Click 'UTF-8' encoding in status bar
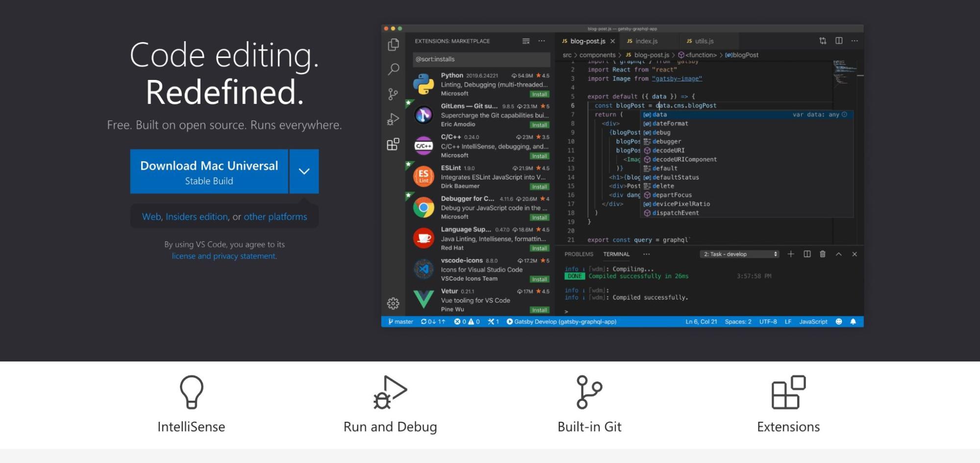 pos(768,322)
